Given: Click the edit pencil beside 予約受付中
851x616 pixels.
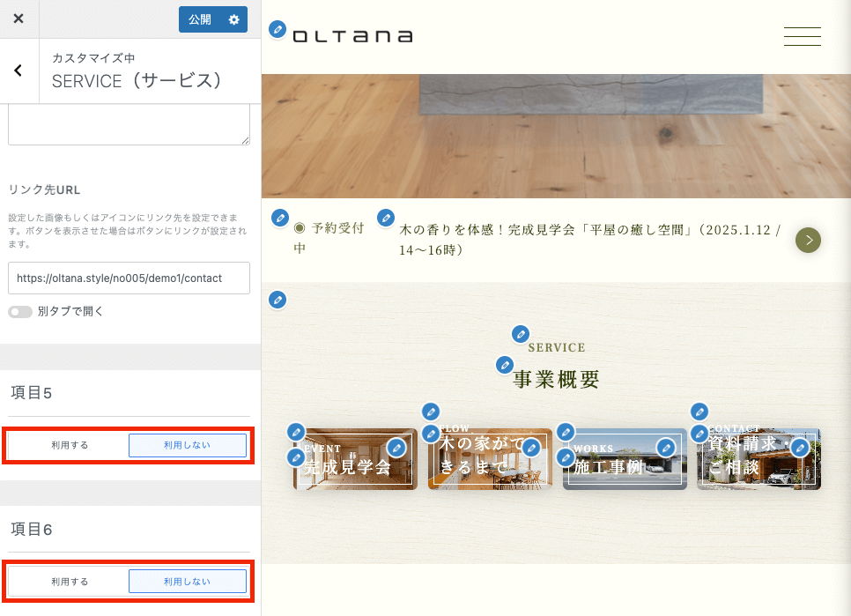Looking at the screenshot, I should coord(280,219).
